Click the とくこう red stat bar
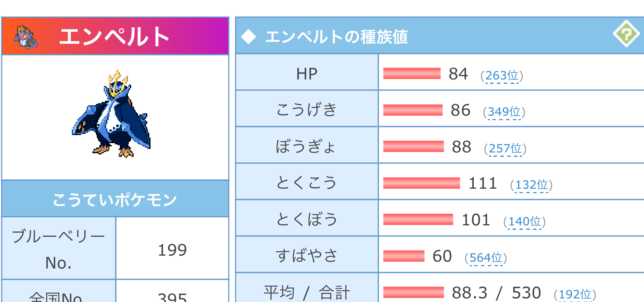The image size is (644, 302). (421, 183)
